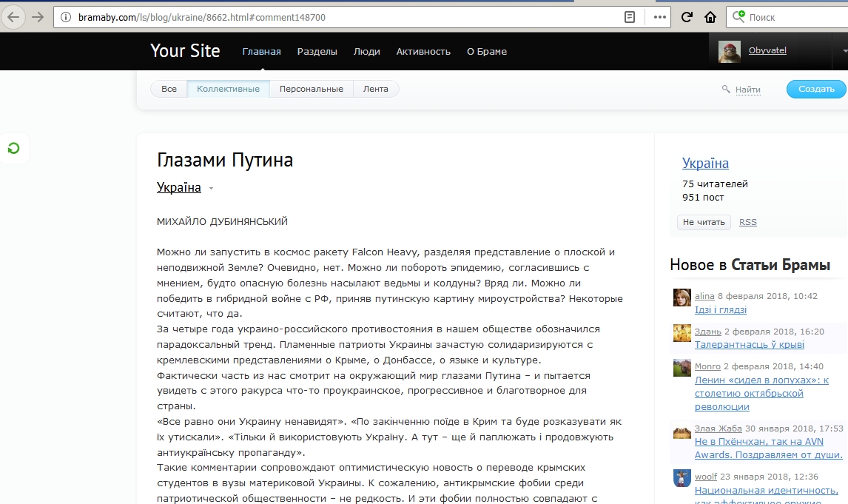
Task: Go to the browser home page icon
Action: tap(710, 17)
